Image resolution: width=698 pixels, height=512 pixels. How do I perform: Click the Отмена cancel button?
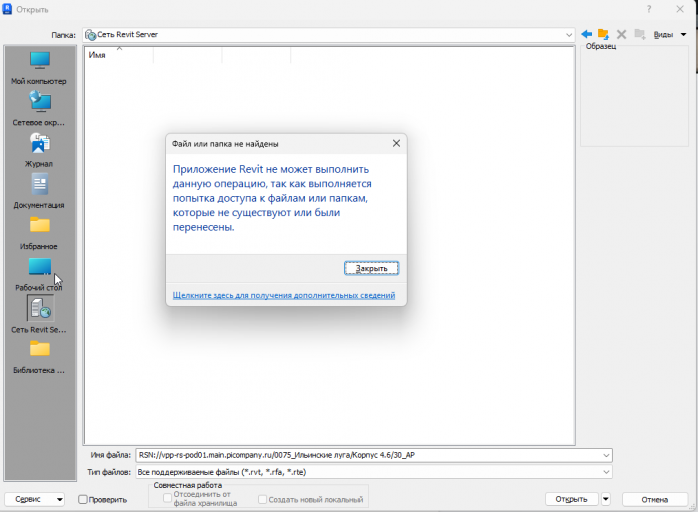[654, 500]
